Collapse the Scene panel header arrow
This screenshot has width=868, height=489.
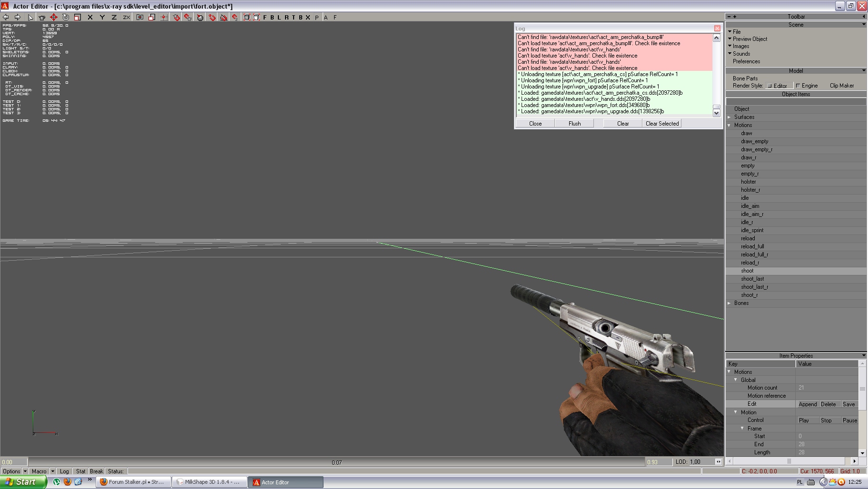pyautogui.click(x=864, y=24)
